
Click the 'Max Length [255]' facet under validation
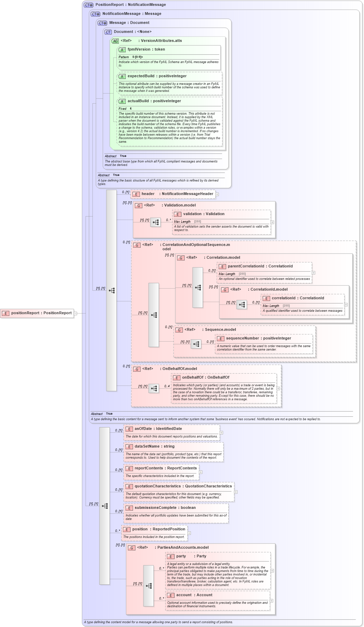(187, 222)
